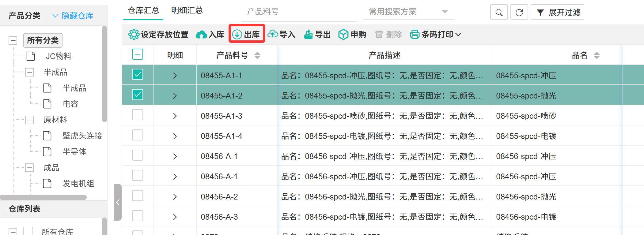Image resolution: width=644 pixels, height=235 pixels.
Task: Click the category tree horizontal scrollbar
Action: click(x=44, y=197)
